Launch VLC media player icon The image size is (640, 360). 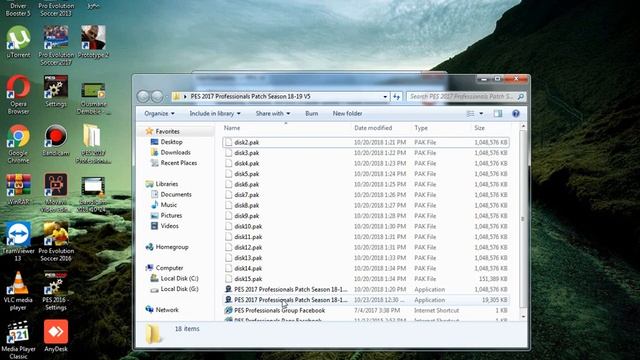[x=18, y=291]
